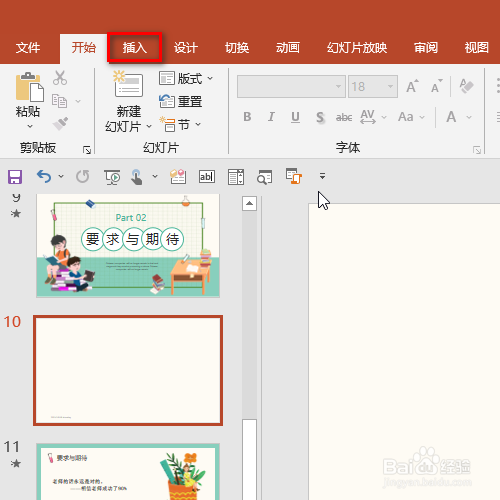Click the Increase Font Size icon

pos(412,86)
